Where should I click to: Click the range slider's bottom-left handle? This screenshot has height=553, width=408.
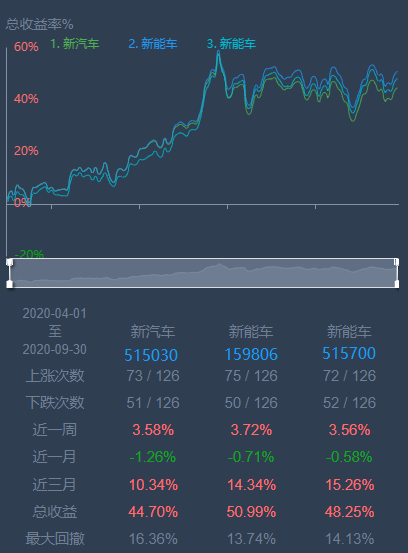(x=10, y=284)
